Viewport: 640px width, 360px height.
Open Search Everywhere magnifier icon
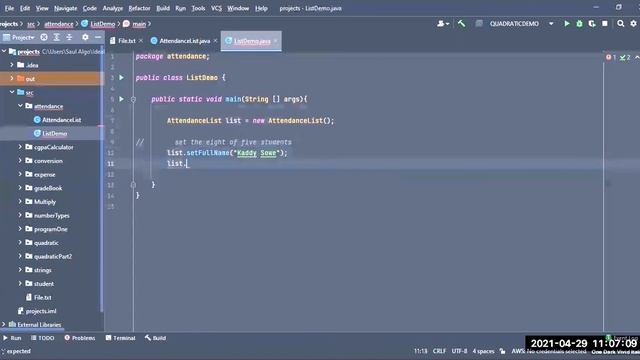click(620, 24)
